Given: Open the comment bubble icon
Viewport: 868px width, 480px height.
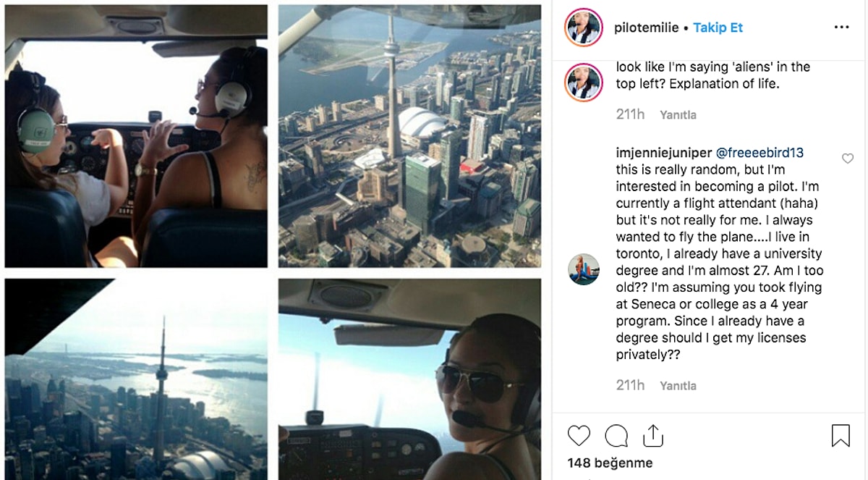Looking at the screenshot, I should pyautogui.click(x=616, y=435).
